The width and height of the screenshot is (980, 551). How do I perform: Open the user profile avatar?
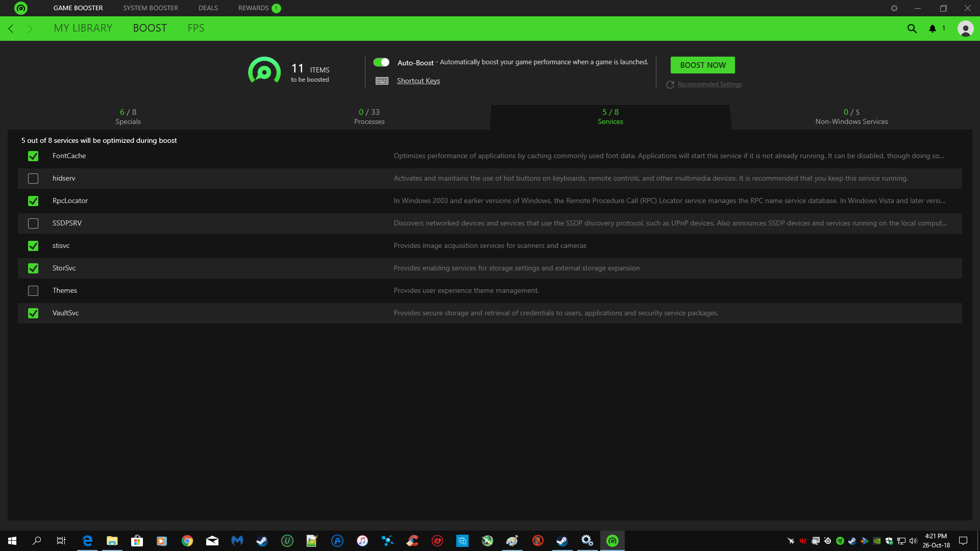[965, 29]
